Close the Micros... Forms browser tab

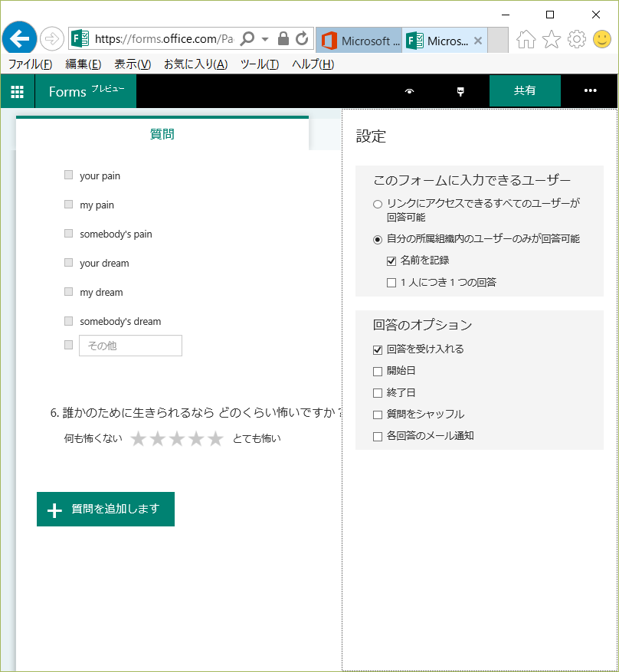pos(478,41)
